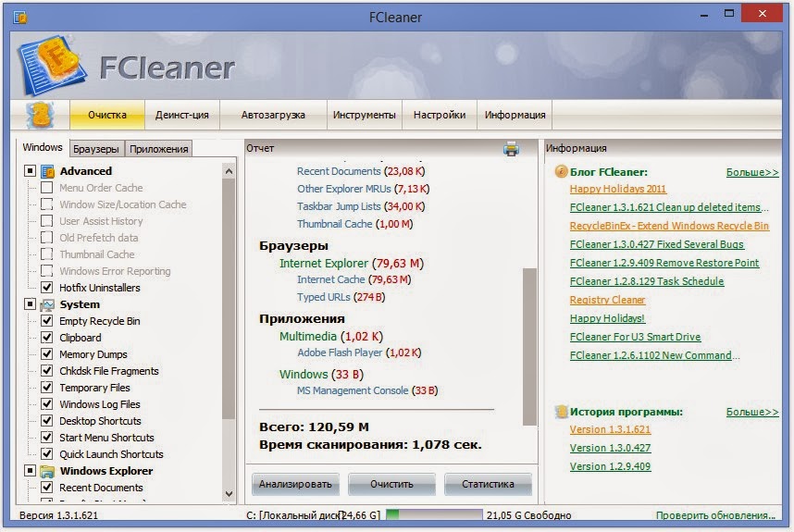Open Больше>> link beside История программы
The width and height of the screenshot is (794, 532).
point(752,413)
